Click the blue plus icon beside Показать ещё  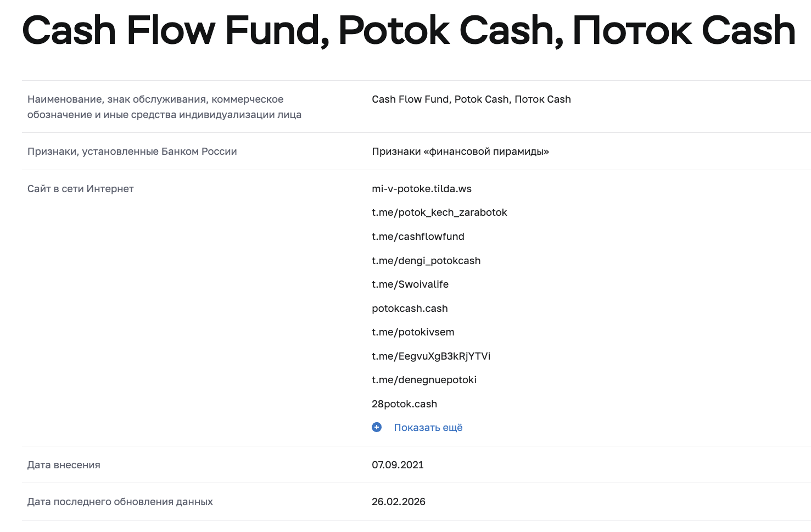tap(377, 427)
